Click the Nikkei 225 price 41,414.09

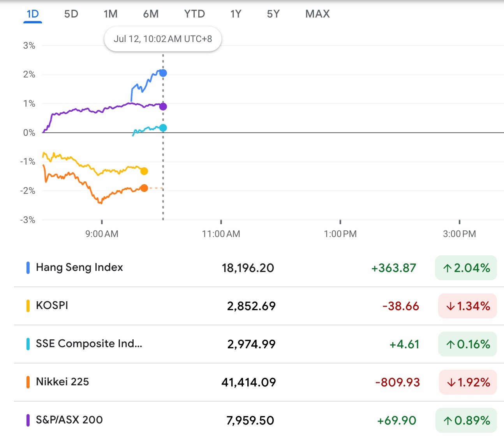[248, 382]
